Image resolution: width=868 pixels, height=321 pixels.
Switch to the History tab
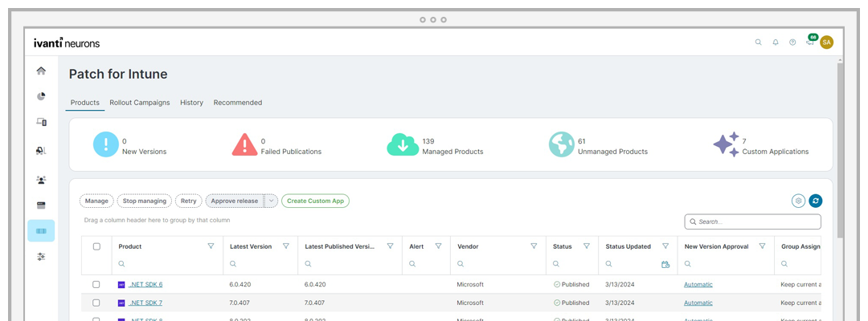click(x=191, y=103)
